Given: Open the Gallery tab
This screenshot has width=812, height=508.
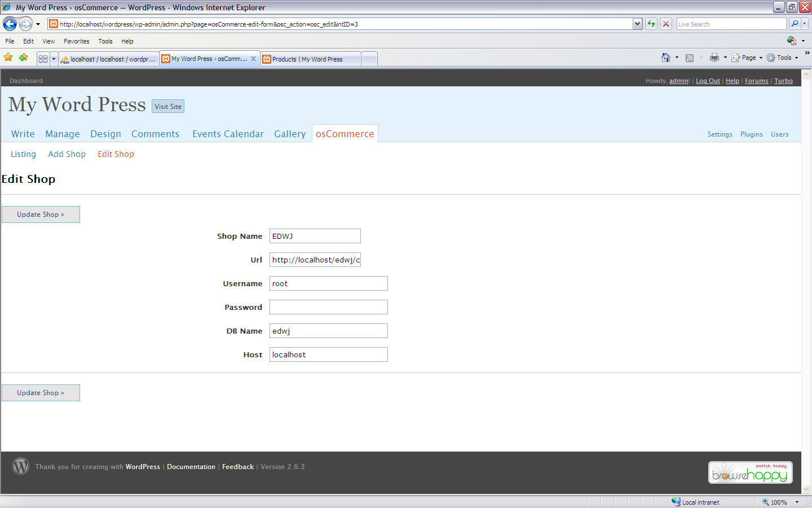Looking at the screenshot, I should coord(290,134).
